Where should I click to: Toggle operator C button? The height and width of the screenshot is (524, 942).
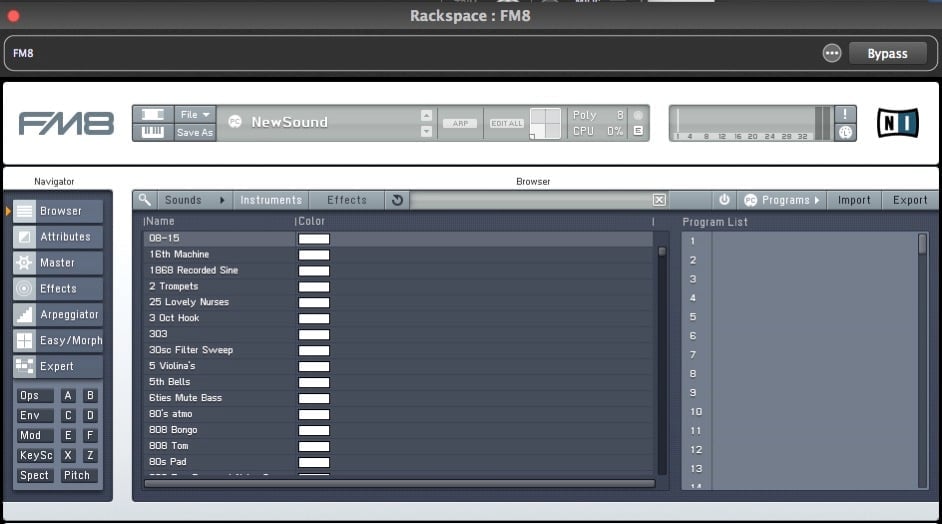click(68, 415)
